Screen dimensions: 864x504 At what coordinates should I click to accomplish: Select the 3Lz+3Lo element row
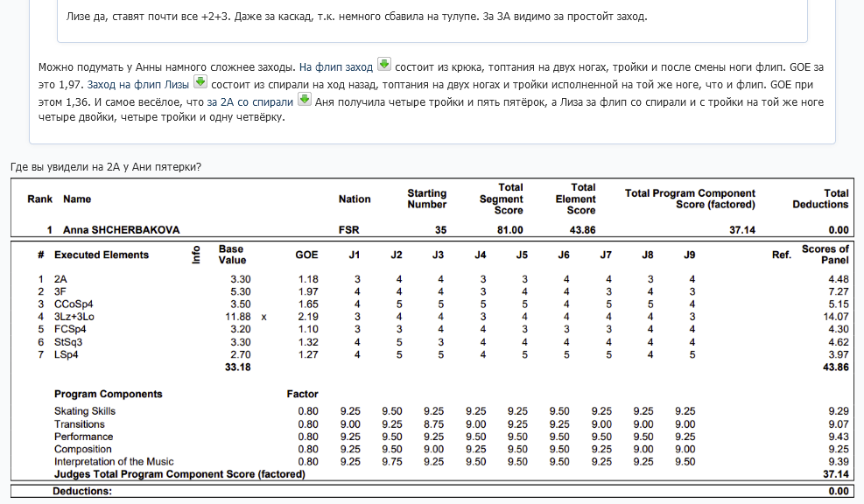73,317
